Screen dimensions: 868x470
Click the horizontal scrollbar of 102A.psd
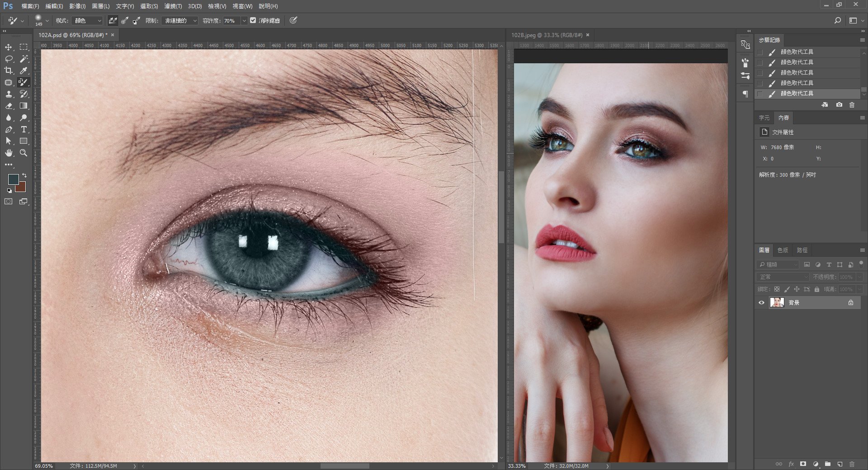coord(345,465)
